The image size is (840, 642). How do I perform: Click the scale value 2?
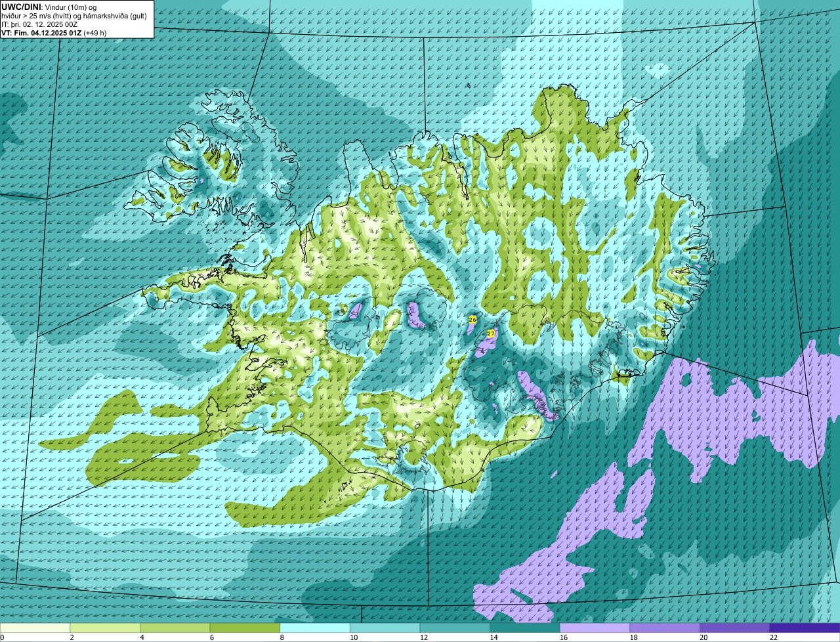click(x=72, y=637)
